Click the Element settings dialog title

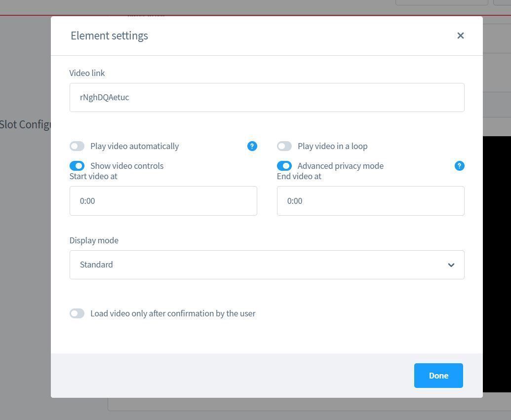(x=109, y=36)
